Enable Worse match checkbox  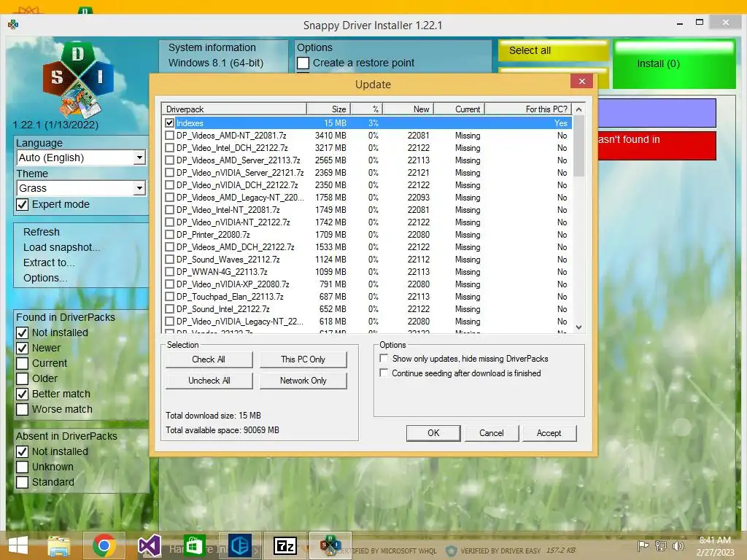point(23,409)
